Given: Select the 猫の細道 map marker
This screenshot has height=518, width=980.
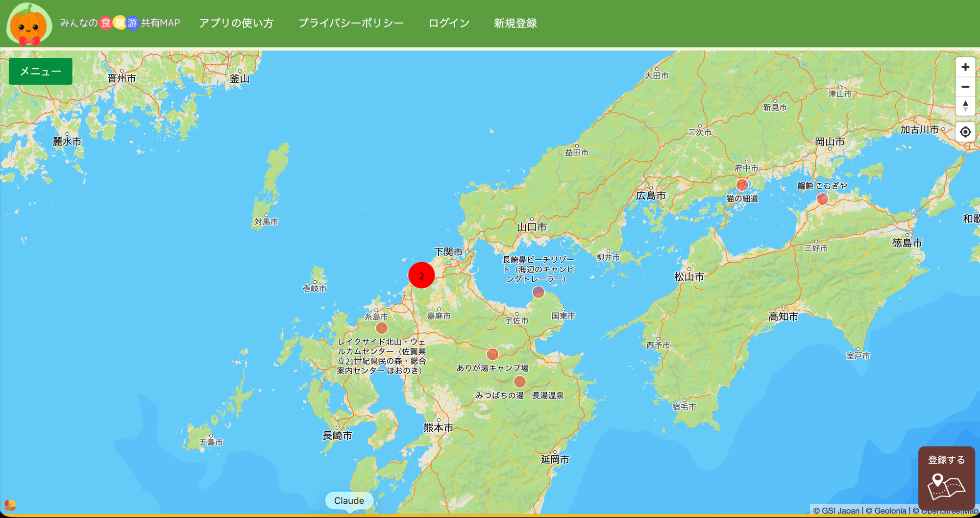Looking at the screenshot, I should tap(742, 185).
